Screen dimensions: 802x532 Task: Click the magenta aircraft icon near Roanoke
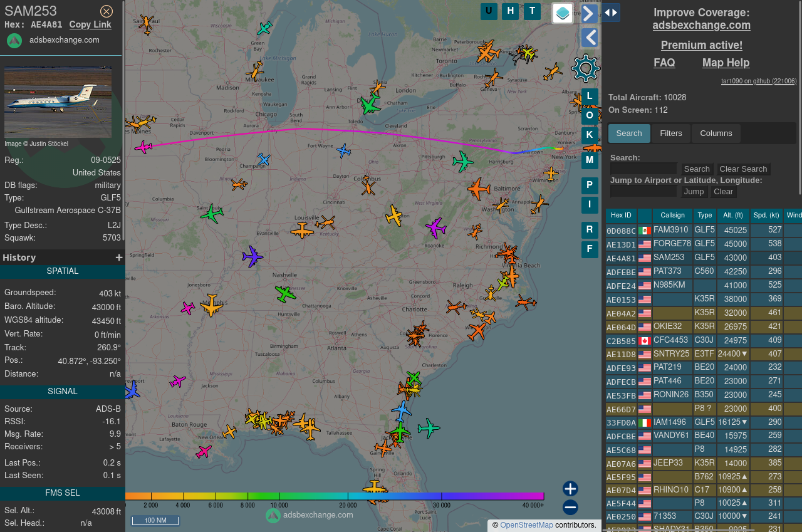[435, 227]
